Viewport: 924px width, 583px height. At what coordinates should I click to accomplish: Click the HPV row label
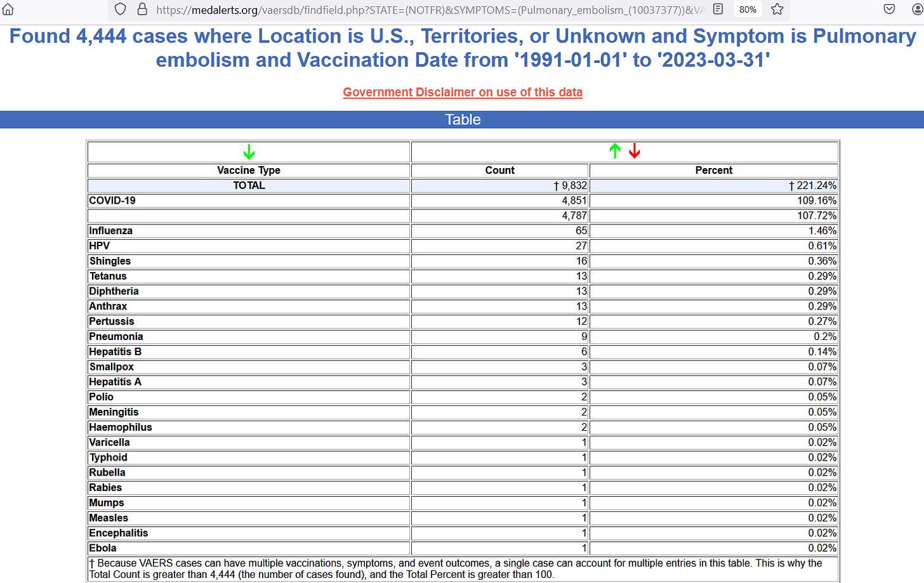(x=100, y=246)
